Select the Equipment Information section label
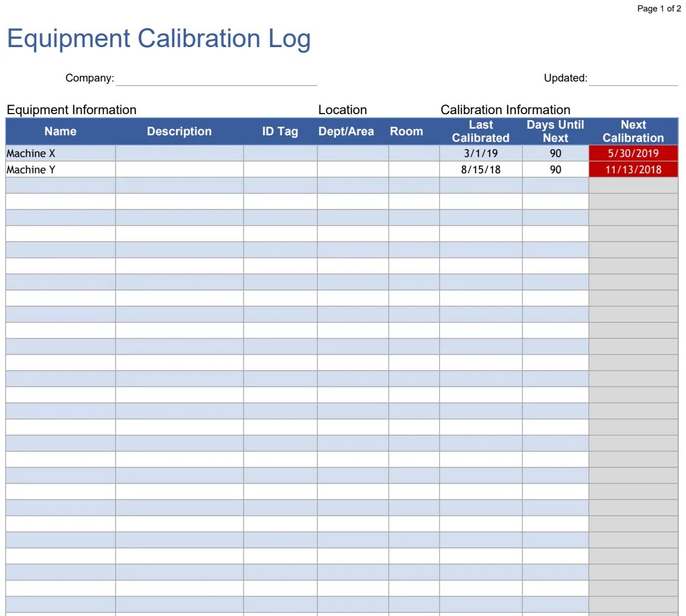686x616 pixels. (x=72, y=110)
